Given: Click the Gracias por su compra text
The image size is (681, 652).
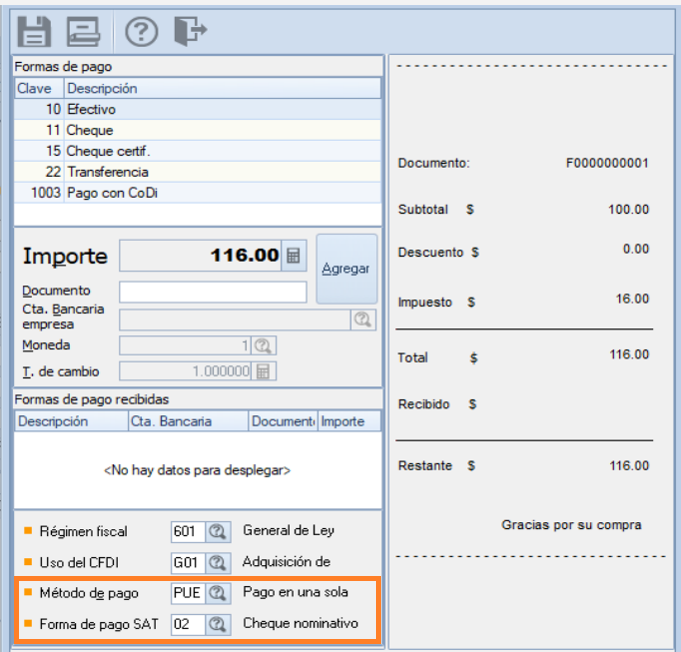Looking at the screenshot, I should [x=572, y=525].
